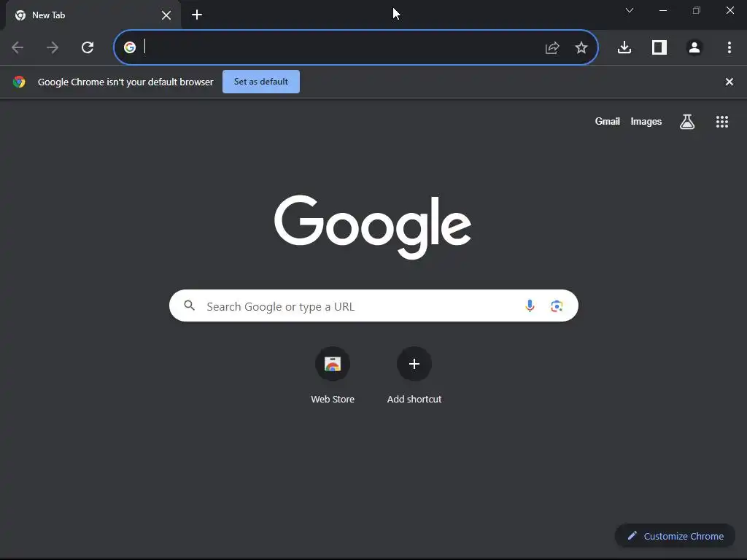Click the magnifier icon in the search box

pos(190,306)
